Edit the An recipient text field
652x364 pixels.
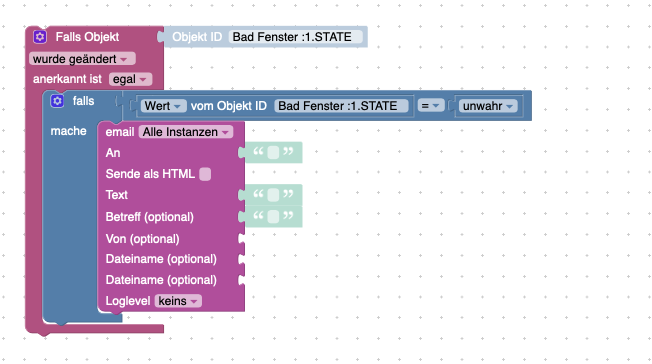tap(273, 152)
